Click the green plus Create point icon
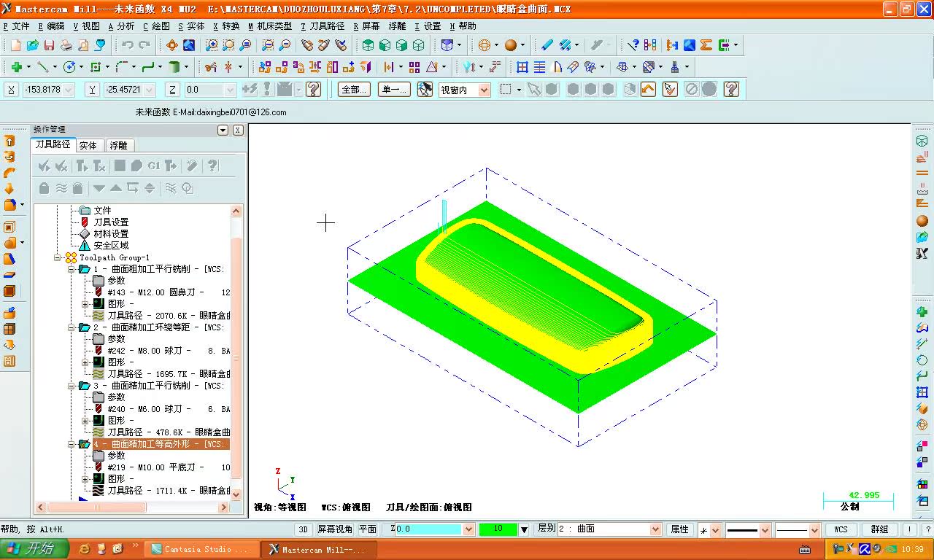This screenshot has height=560, width=934. tap(16, 67)
